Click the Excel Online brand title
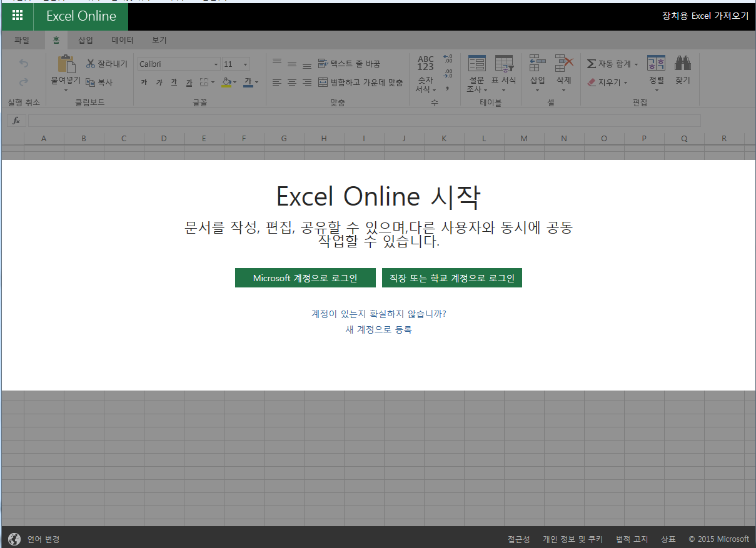The image size is (756, 548). (81, 16)
